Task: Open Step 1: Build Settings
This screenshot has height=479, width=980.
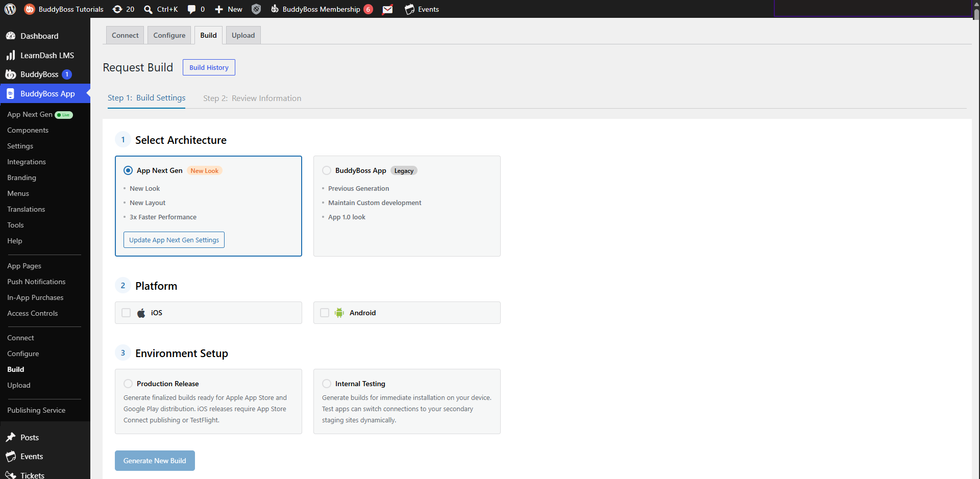Action: (146, 98)
